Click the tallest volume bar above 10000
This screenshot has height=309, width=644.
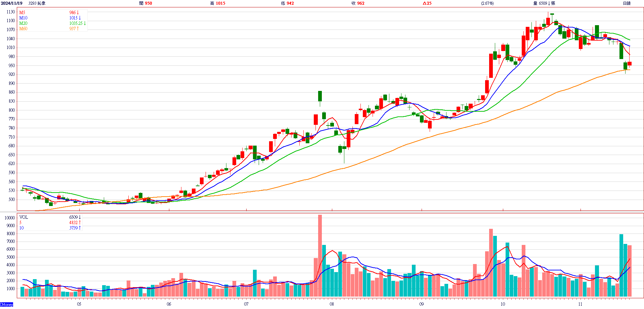tap(320, 256)
